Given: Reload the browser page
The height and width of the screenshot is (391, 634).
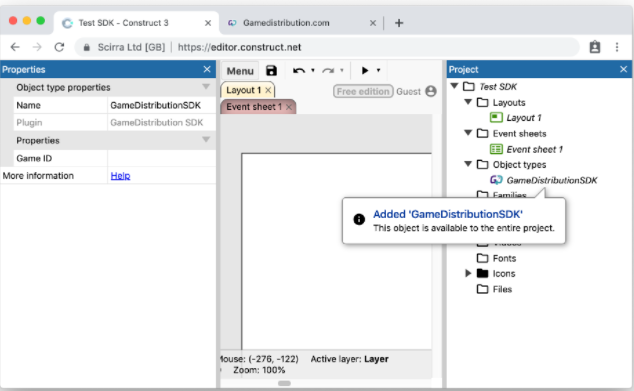Looking at the screenshot, I should coord(59,47).
